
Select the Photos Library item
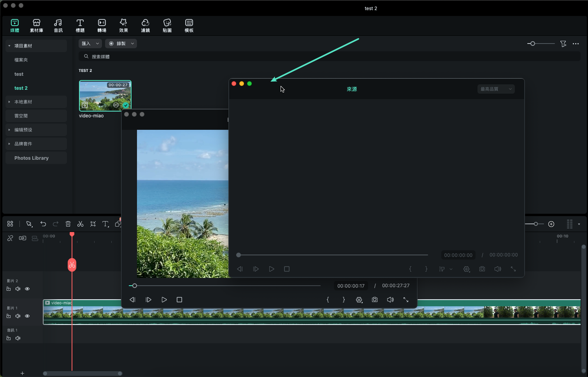(32, 158)
